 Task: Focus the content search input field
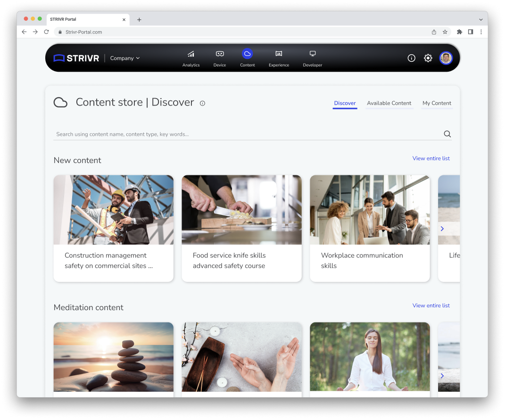click(x=245, y=134)
